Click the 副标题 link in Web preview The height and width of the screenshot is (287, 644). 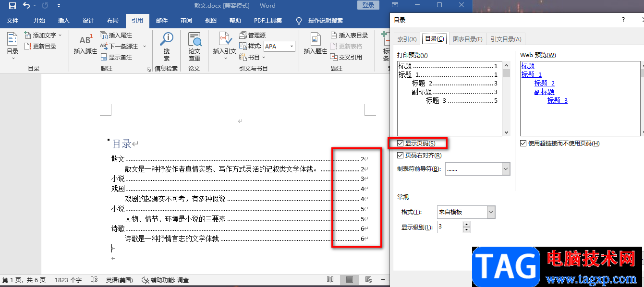point(544,92)
